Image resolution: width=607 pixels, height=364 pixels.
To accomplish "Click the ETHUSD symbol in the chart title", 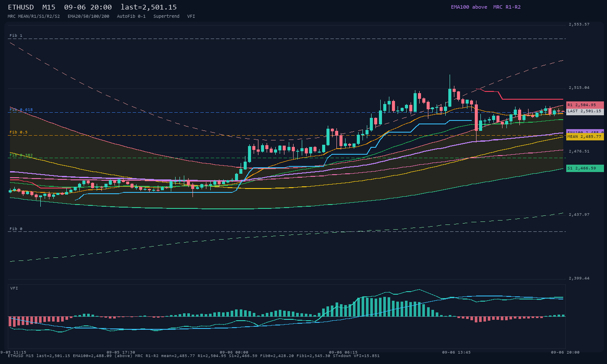I will [22, 7].
